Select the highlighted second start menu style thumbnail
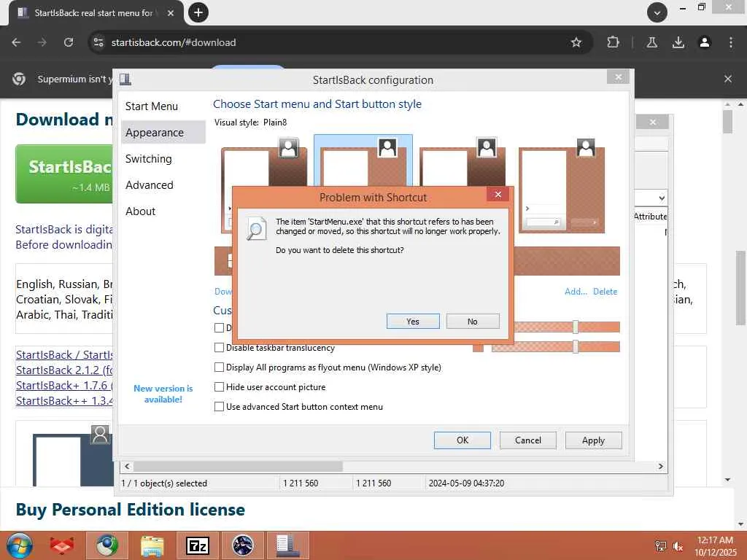The image size is (747, 560). pyautogui.click(x=363, y=161)
